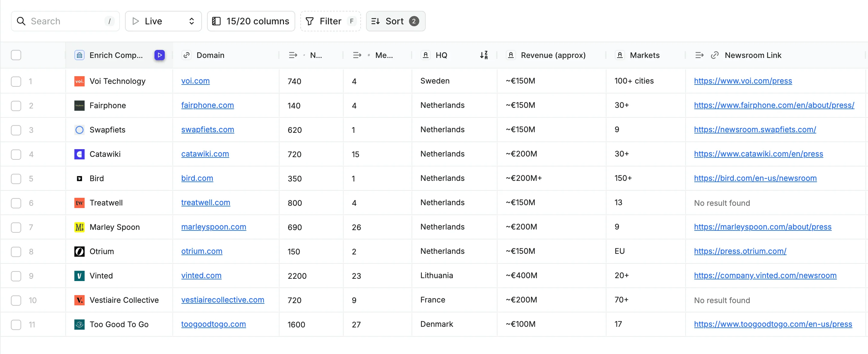Open the swapfiets.com domain link
This screenshot has width=868, height=354.
pos(207,130)
